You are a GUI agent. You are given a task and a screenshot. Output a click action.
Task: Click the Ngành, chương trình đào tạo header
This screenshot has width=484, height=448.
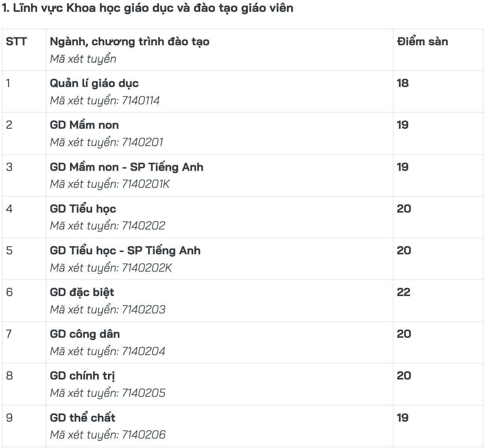pos(129,42)
